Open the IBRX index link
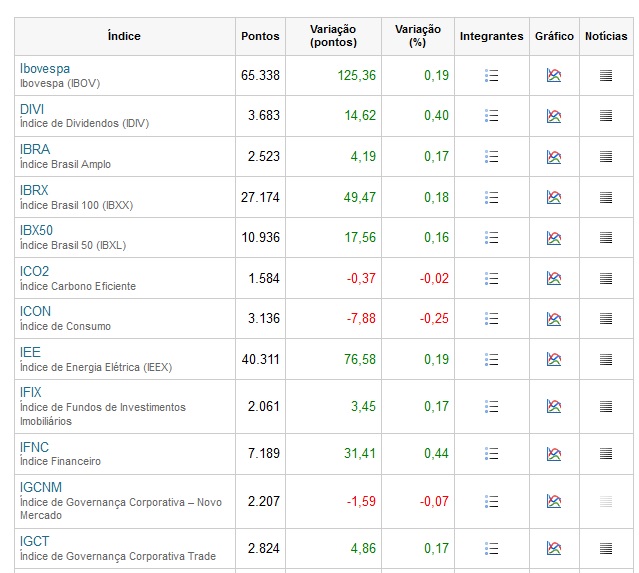This screenshot has height=573, width=639. point(34,190)
